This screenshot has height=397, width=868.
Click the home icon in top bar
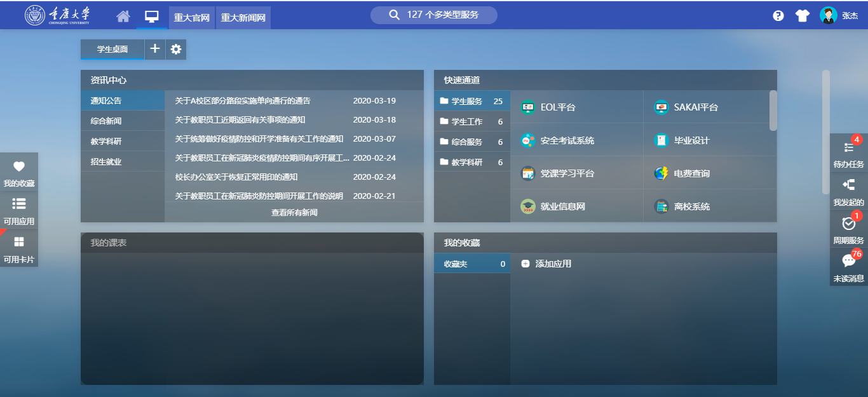(123, 17)
